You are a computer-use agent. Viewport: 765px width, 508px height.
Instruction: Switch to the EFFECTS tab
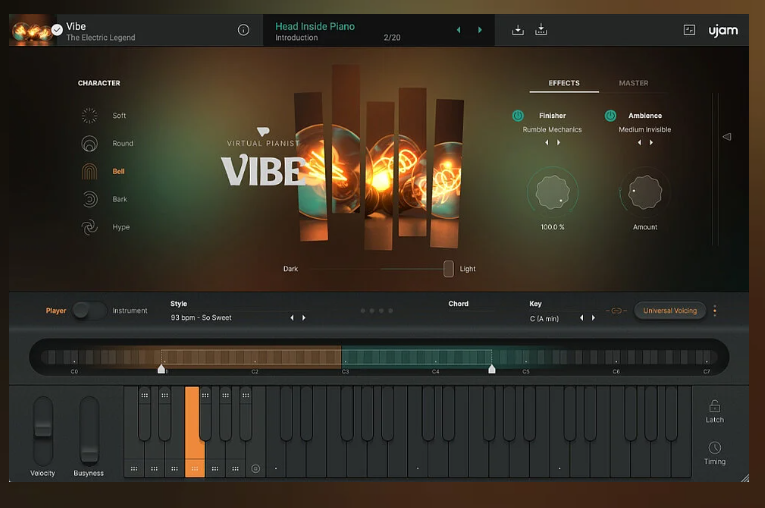click(x=564, y=83)
